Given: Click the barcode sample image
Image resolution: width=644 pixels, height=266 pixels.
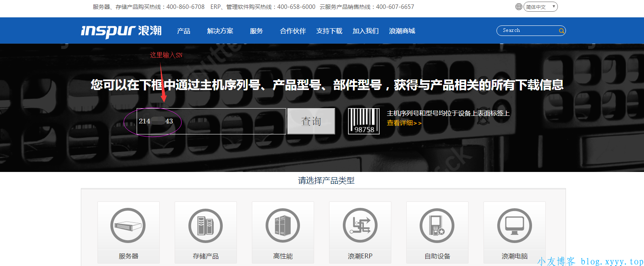Looking at the screenshot, I should coord(364,121).
